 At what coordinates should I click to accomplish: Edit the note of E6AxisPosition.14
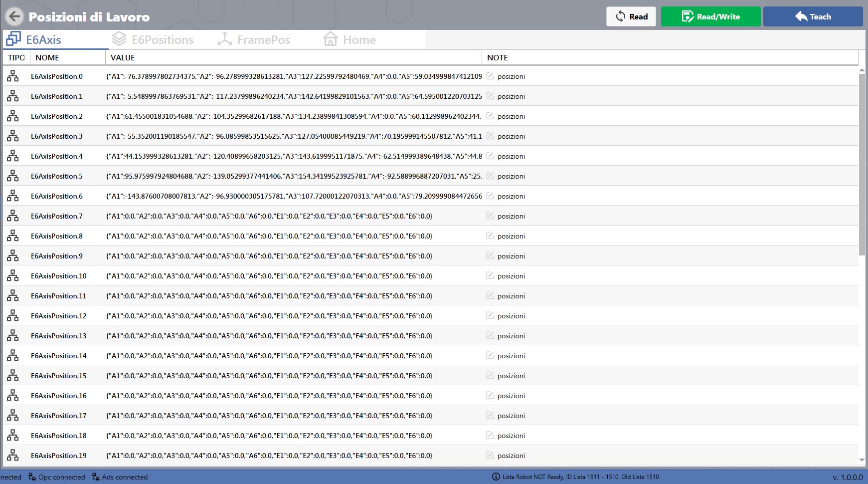pyautogui.click(x=490, y=355)
